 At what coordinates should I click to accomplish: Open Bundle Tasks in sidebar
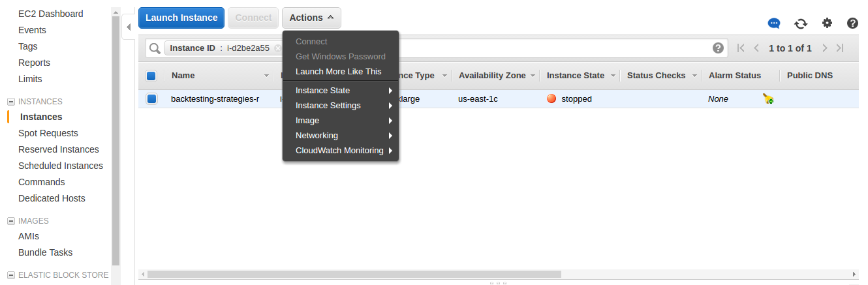click(46, 252)
